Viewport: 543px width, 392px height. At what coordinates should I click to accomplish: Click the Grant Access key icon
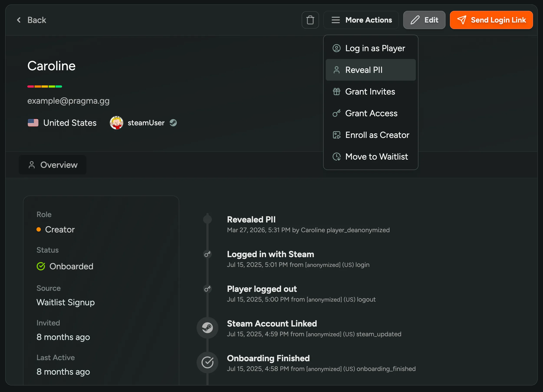tap(336, 113)
